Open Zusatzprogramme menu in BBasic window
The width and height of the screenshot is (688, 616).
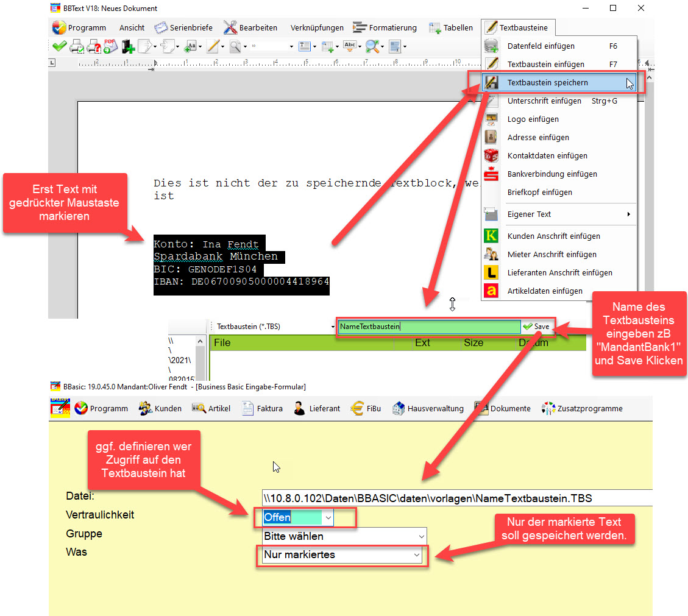pos(582,408)
